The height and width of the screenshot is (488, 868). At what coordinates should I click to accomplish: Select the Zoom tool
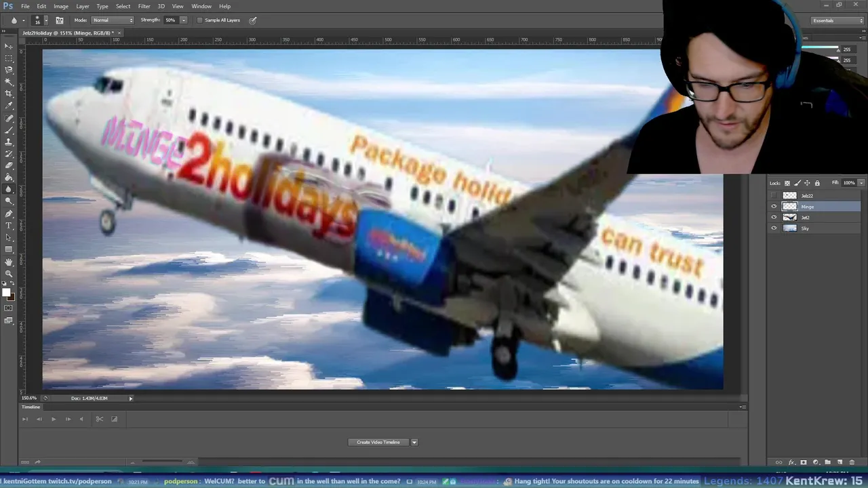[x=9, y=273]
